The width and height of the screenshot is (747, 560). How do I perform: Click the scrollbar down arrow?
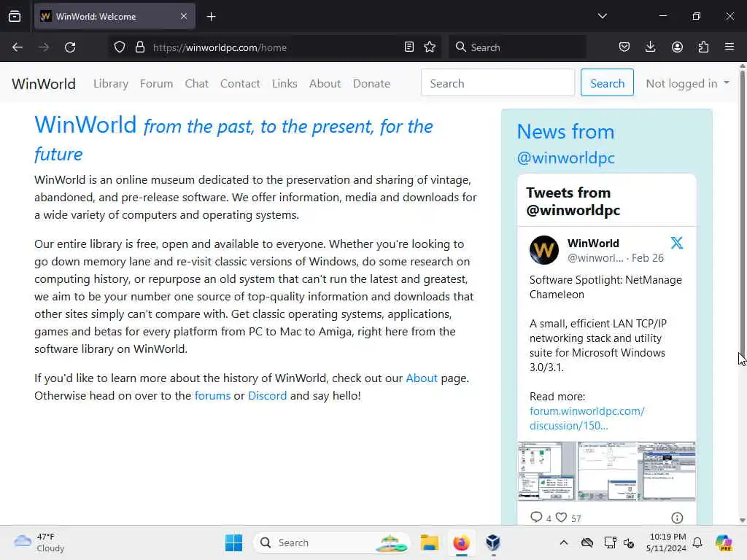[x=742, y=521]
